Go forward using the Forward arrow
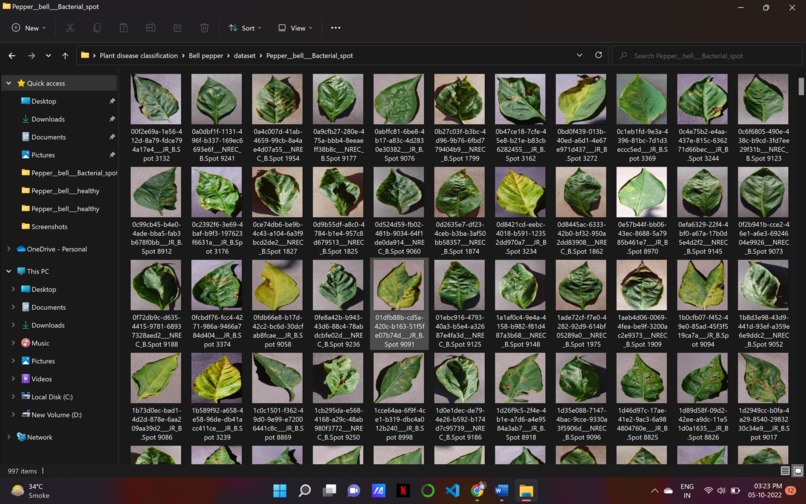The height and width of the screenshot is (504, 806). pyautogui.click(x=31, y=56)
